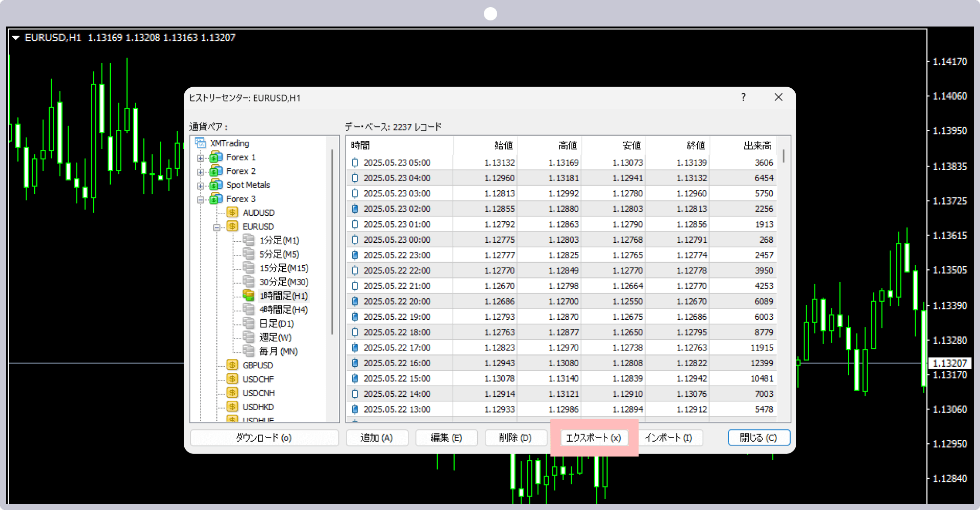Select the GBPUSD symbol icon
980x510 pixels.
pyautogui.click(x=232, y=365)
